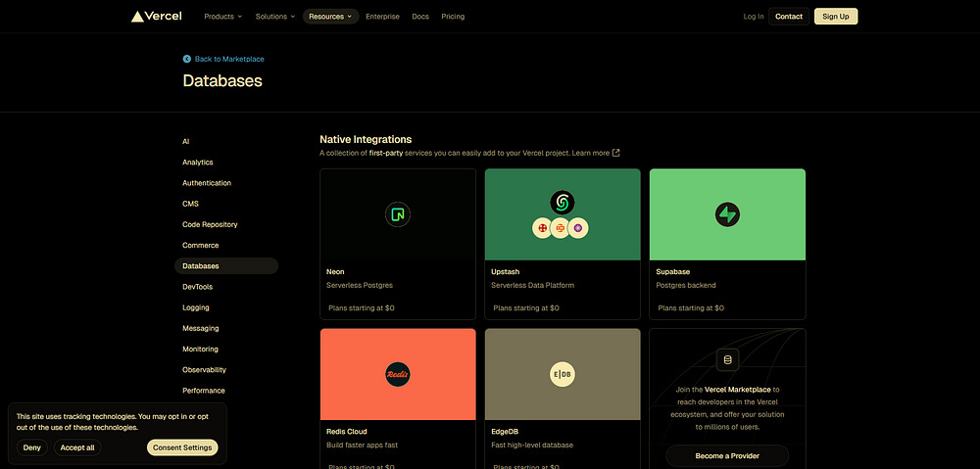Image resolution: width=980 pixels, height=469 pixels.
Task: Click the Vercel triangle logo
Action: tap(137, 17)
